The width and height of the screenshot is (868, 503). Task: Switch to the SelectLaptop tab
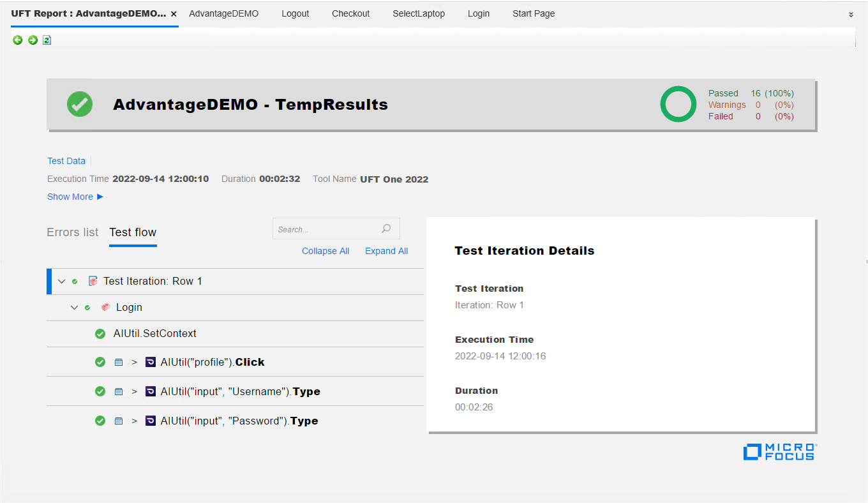click(419, 13)
